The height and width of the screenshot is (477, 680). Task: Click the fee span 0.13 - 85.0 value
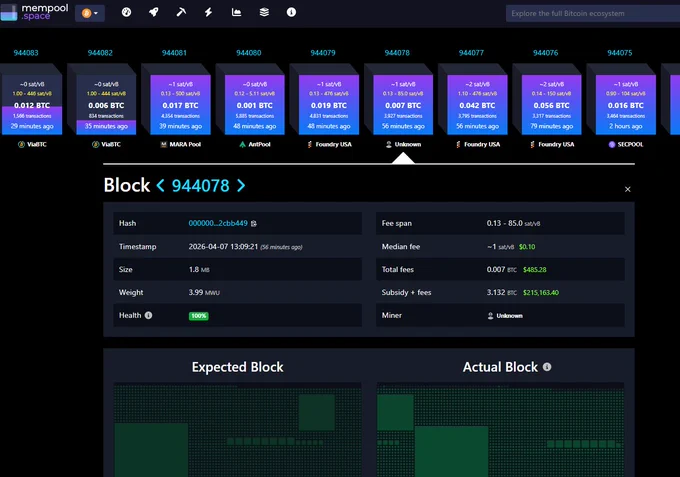(513, 223)
